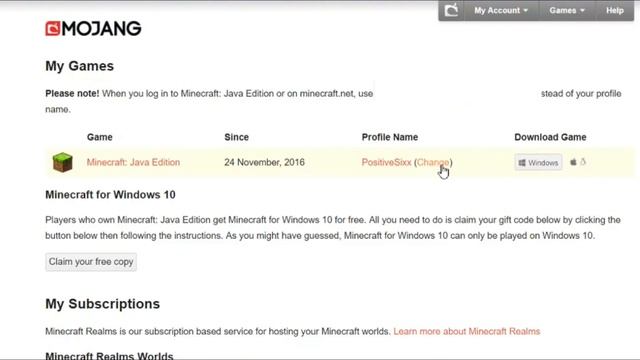The image size is (640, 360).
Task: Click the Since column header
Action: (236, 137)
